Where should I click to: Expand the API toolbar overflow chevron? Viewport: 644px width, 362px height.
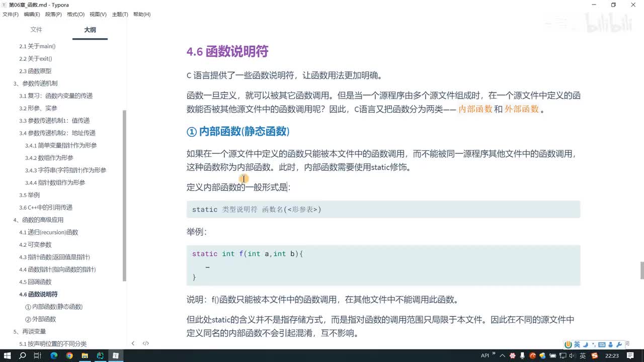[x=494, y=353]
